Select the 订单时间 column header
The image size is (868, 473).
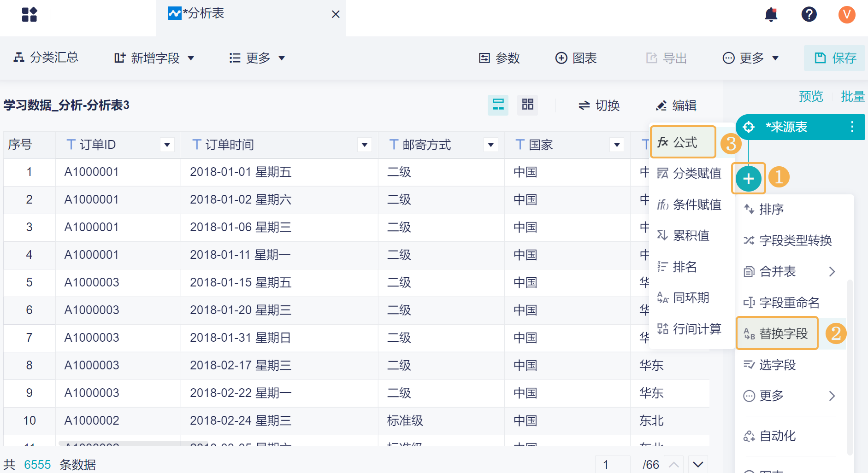click(x=280, y=145)
